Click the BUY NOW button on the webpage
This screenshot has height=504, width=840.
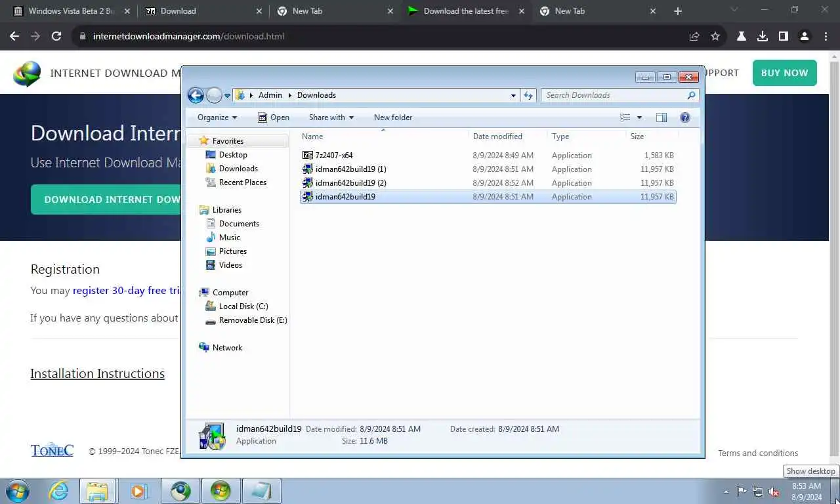click(x=785, y=73)
